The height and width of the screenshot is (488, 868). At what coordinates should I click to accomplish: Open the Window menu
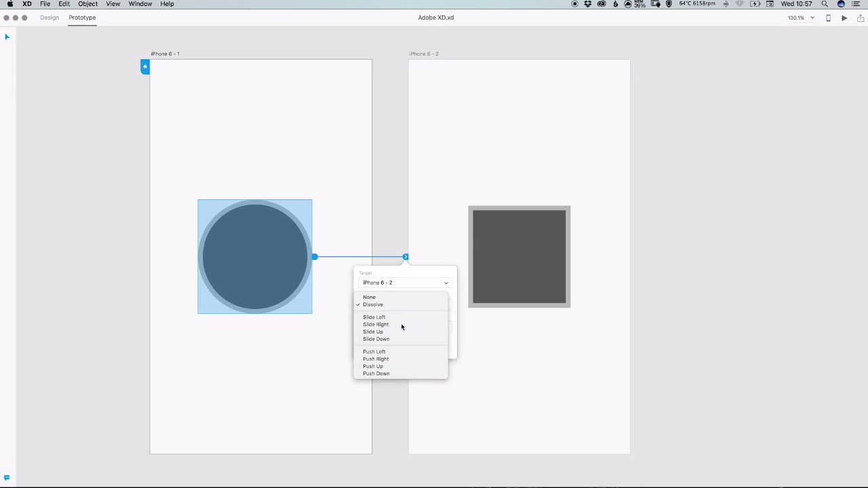pyautogui.click(x=140, y=4)
